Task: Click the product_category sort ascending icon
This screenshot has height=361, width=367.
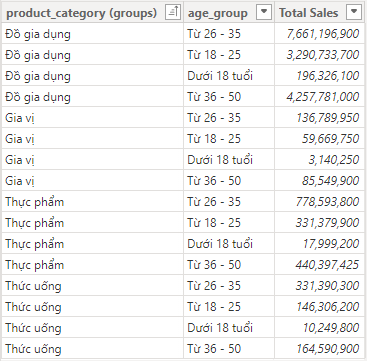Action: (173, 13)
